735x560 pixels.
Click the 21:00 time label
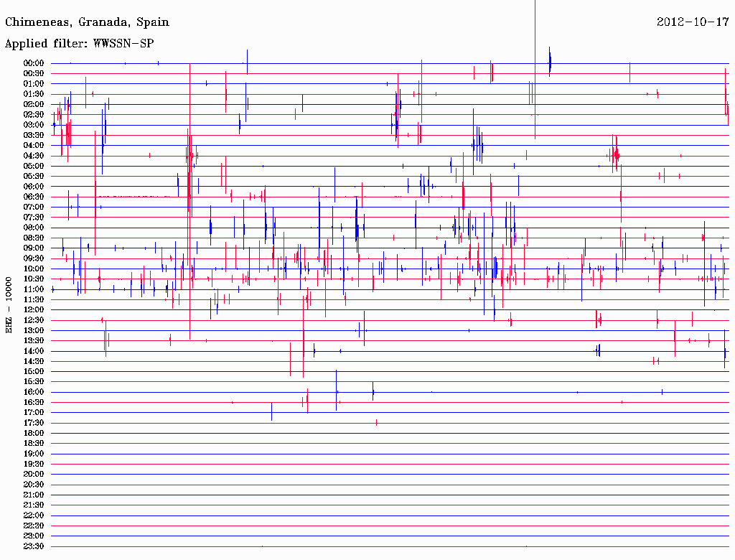(34, 495)
